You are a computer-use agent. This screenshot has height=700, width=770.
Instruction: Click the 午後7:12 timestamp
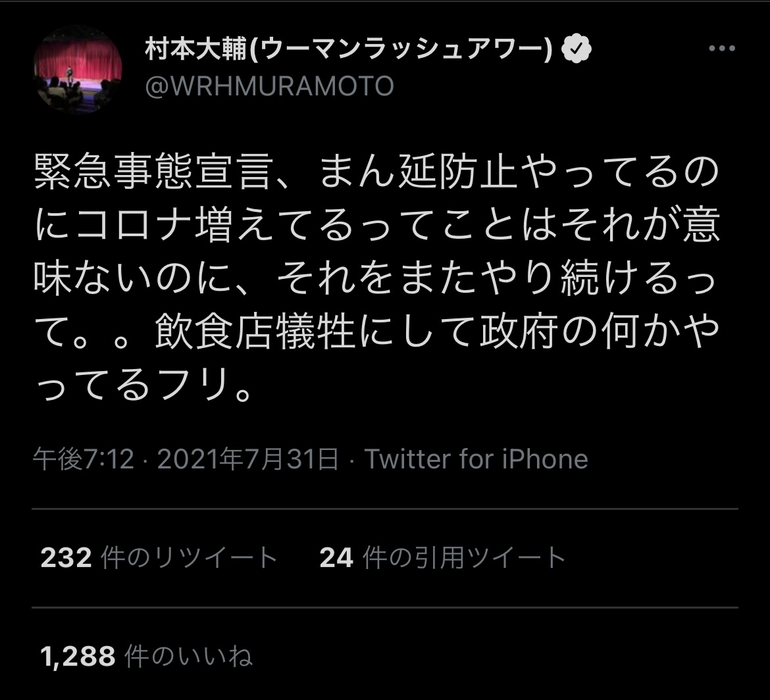point(84,459)
